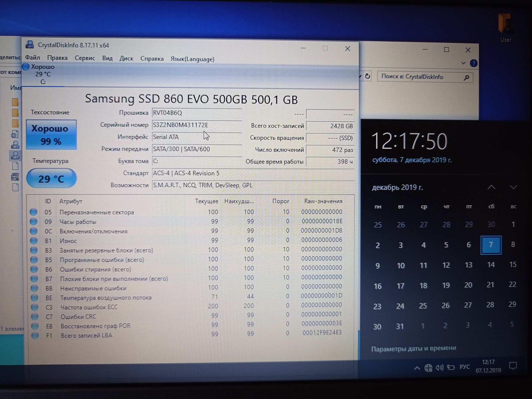Select December 18 in the calendar

pos(423,285)
